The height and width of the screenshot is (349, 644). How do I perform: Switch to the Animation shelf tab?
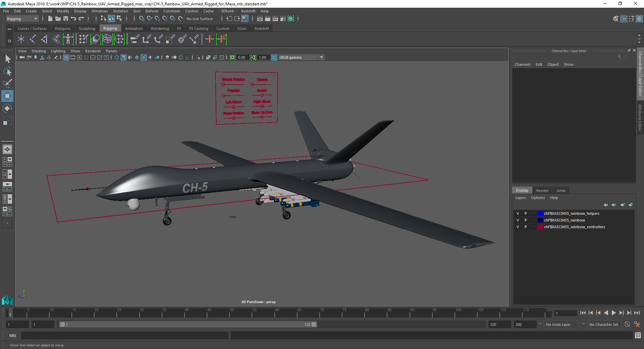(x=134, y=29)
